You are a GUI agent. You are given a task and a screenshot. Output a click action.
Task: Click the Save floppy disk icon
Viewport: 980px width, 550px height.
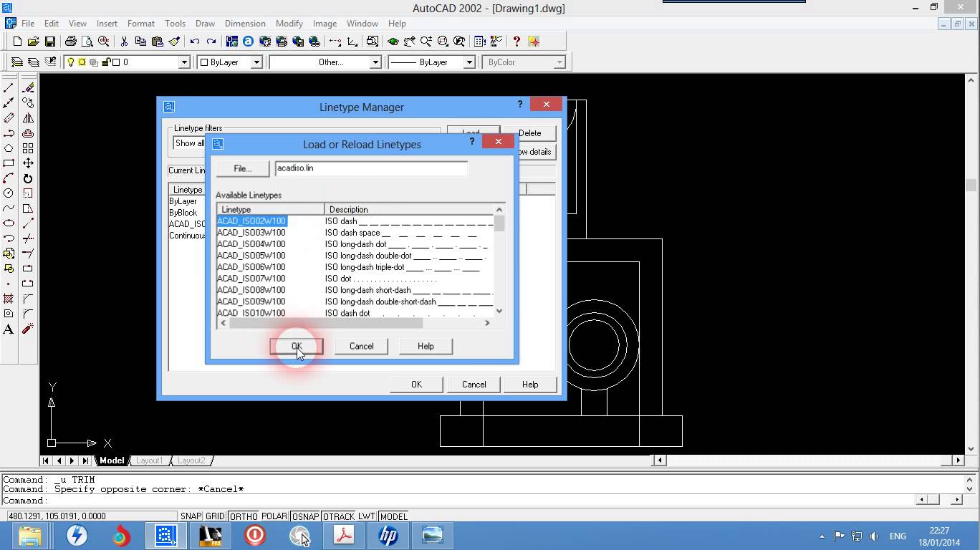click(50, 42)
